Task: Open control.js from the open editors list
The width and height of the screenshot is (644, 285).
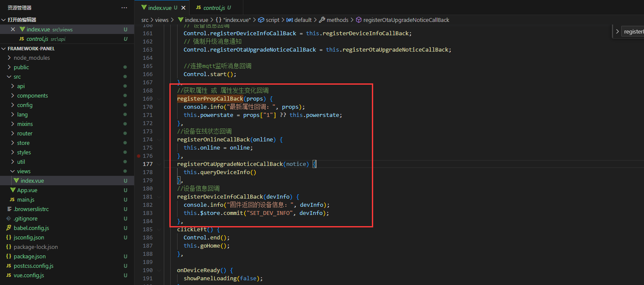Action: [x=67, y=39]
